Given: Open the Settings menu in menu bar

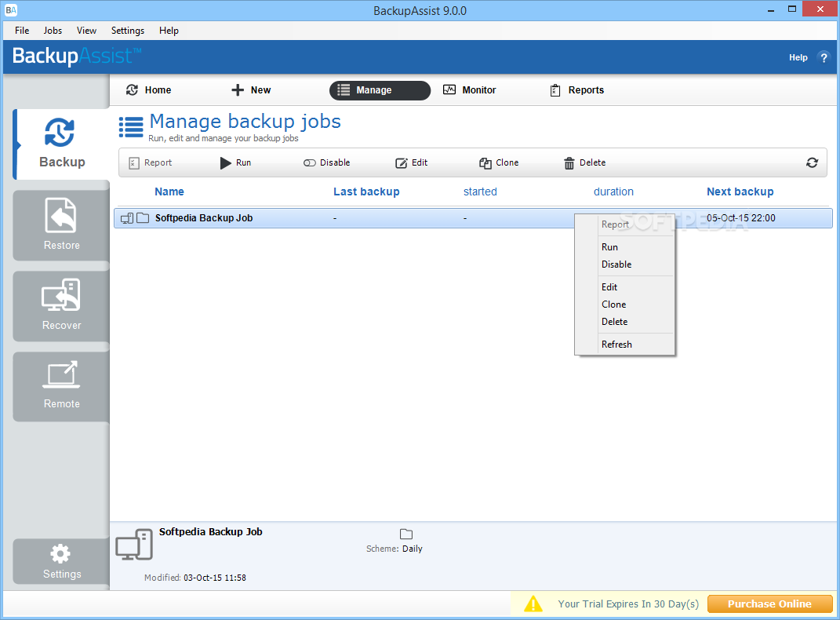Looking at the screenshot, I should [x=128, y=31].
